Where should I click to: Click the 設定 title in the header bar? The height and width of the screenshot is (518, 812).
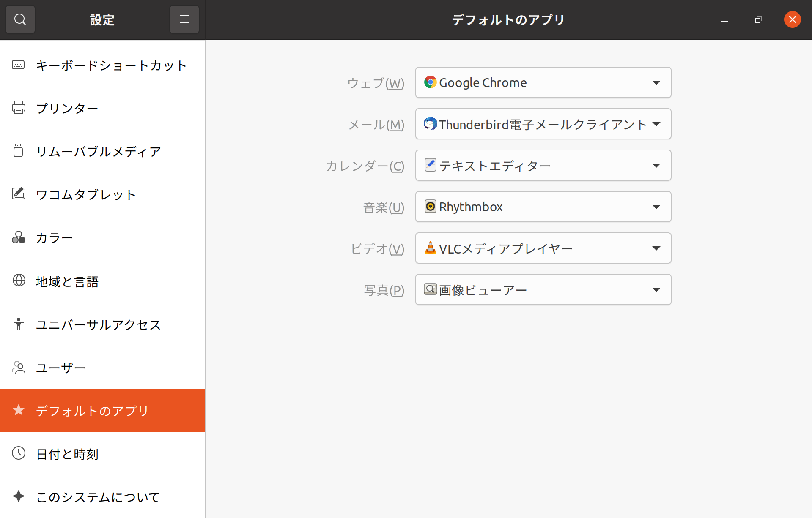point(102,20)
